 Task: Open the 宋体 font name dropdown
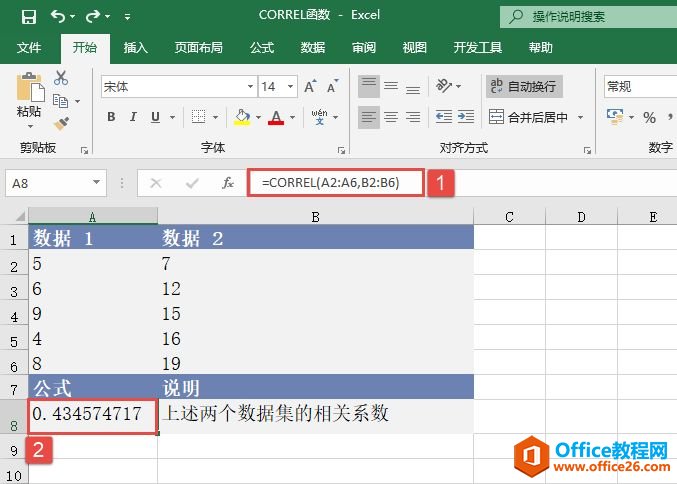[x=250, y=87]
